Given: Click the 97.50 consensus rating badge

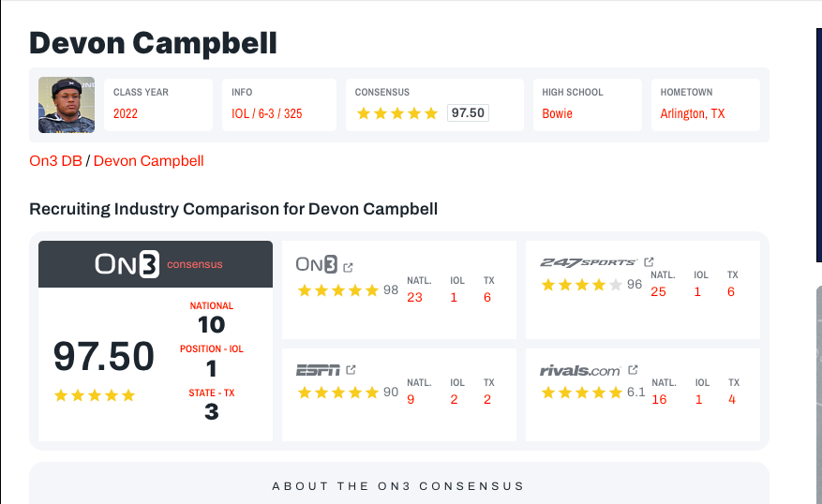Looking at the screenshot, I should pyautogui.click(x=468, y=113).
